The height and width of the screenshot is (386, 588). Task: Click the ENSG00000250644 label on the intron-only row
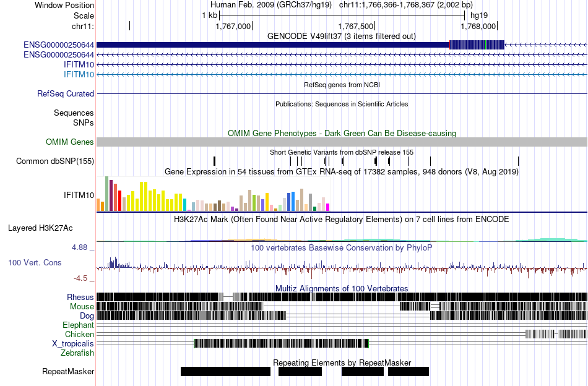[x=59, y=54]
